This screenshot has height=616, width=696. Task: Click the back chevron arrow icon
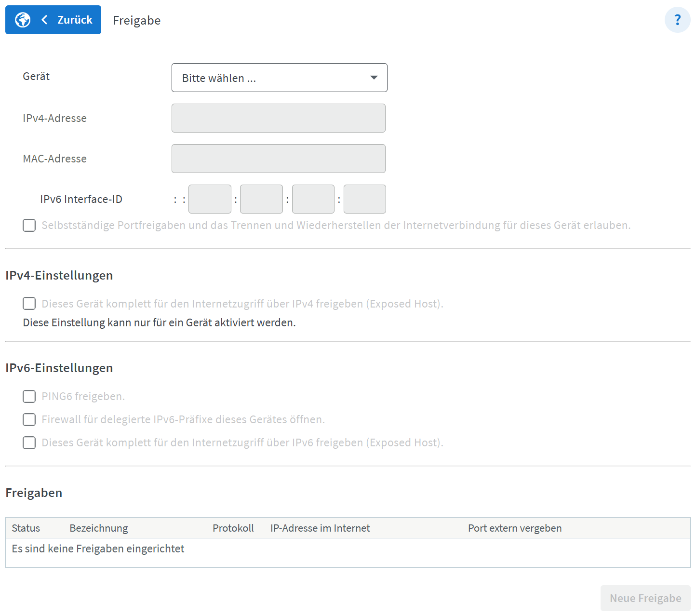tap(45, 20)
